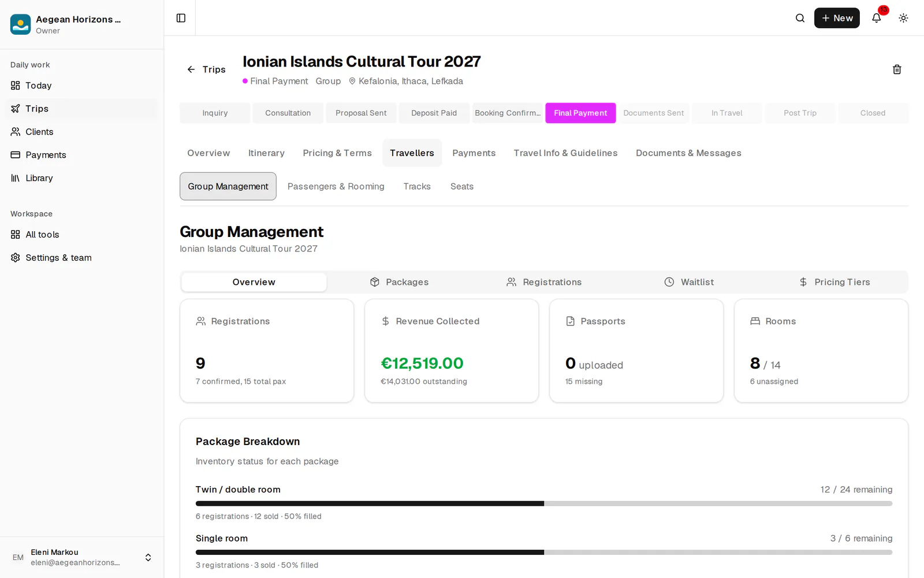
Task: Switch theme with the sun icon
Action: (903, 18)
